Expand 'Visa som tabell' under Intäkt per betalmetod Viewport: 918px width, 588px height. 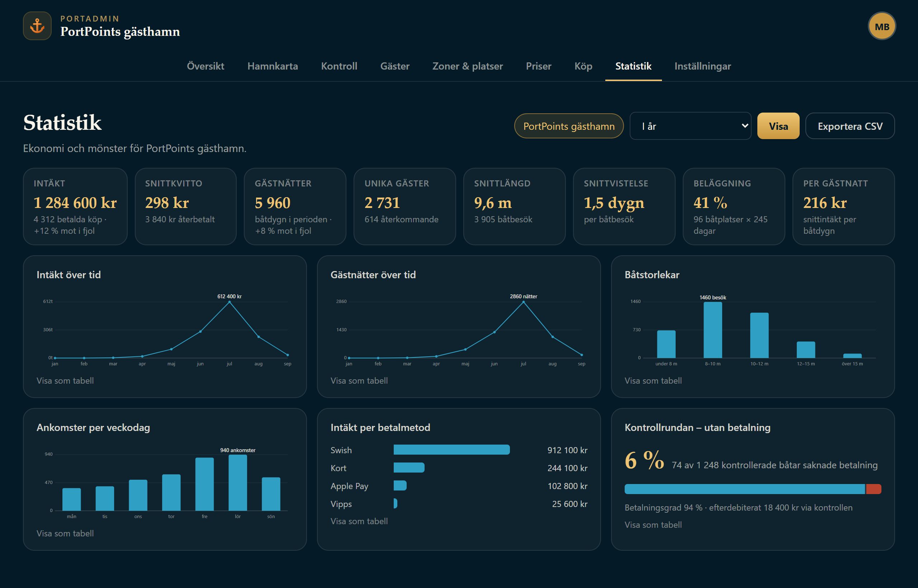[x=359, y=521]
